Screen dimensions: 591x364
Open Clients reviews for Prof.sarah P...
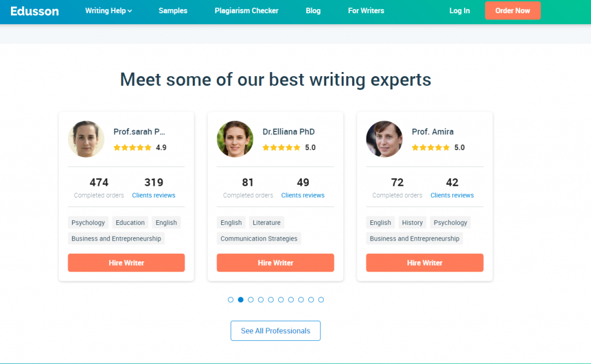click(154, 195)
